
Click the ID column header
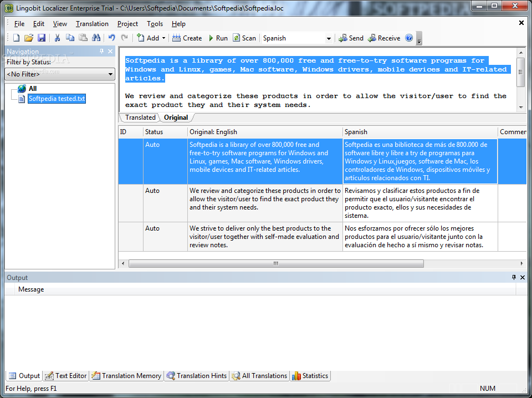click(x=131, y=131)
